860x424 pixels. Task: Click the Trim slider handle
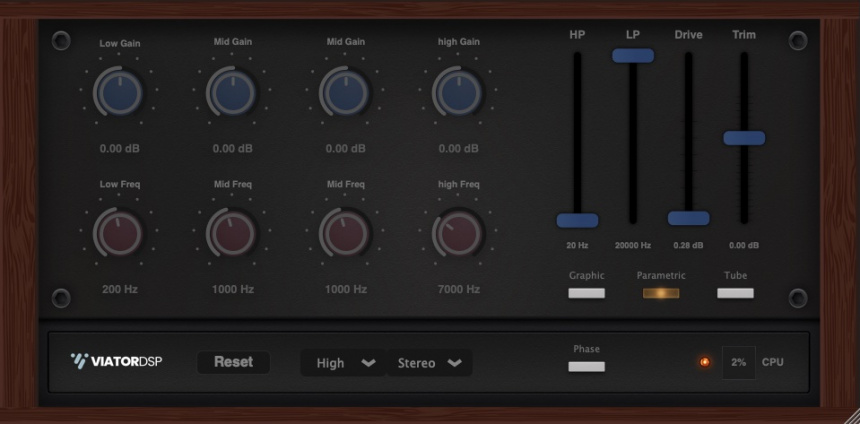(744, 138)
